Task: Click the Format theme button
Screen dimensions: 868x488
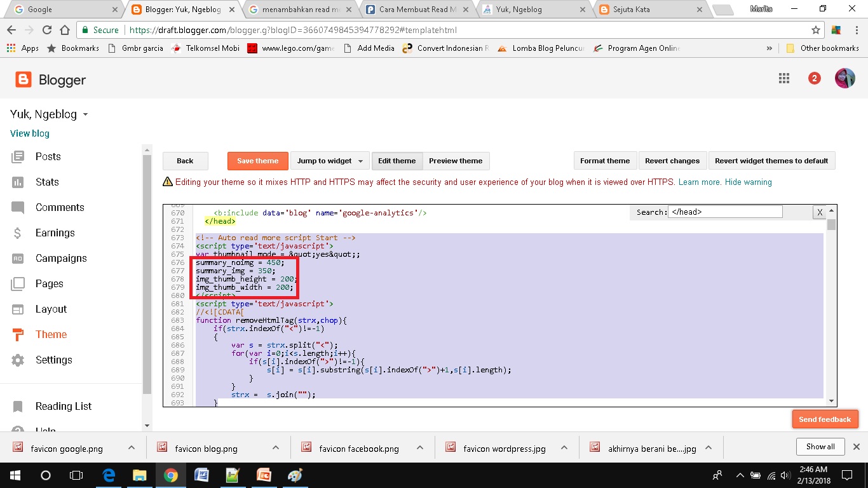Action: pos(605,161)
